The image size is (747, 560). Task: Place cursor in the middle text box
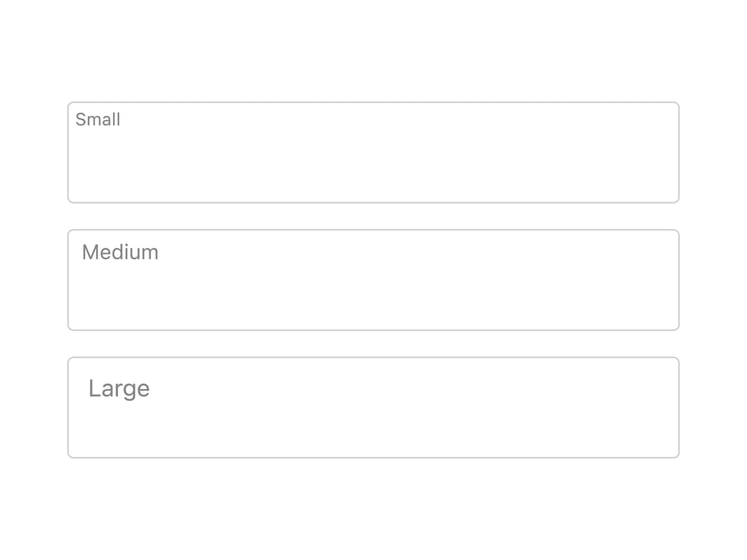[373, 280]
